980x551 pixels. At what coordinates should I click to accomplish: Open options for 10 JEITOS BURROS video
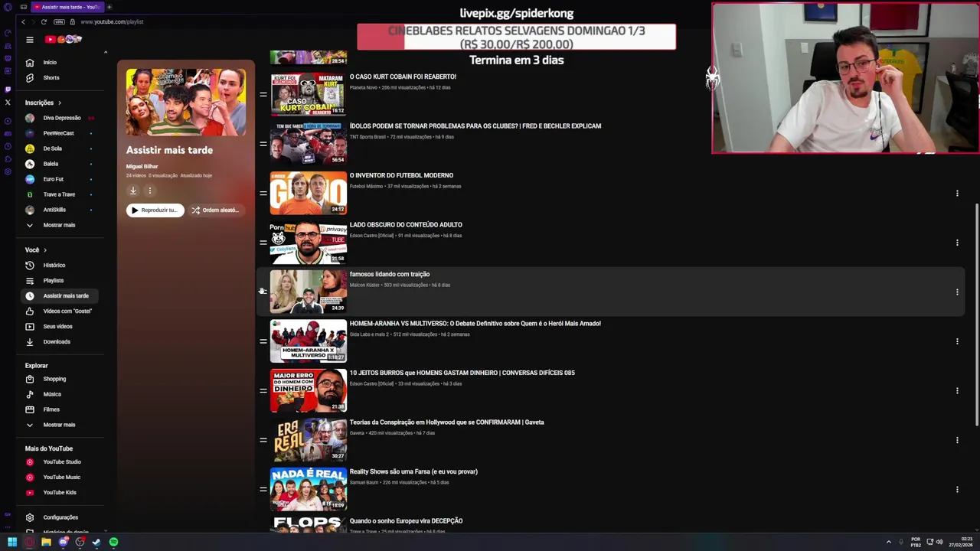(957, 391)
